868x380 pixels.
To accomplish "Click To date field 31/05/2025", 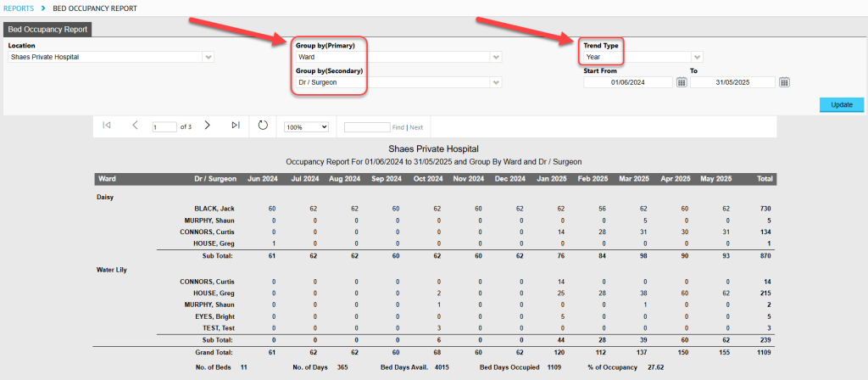I will click(732, 82).
